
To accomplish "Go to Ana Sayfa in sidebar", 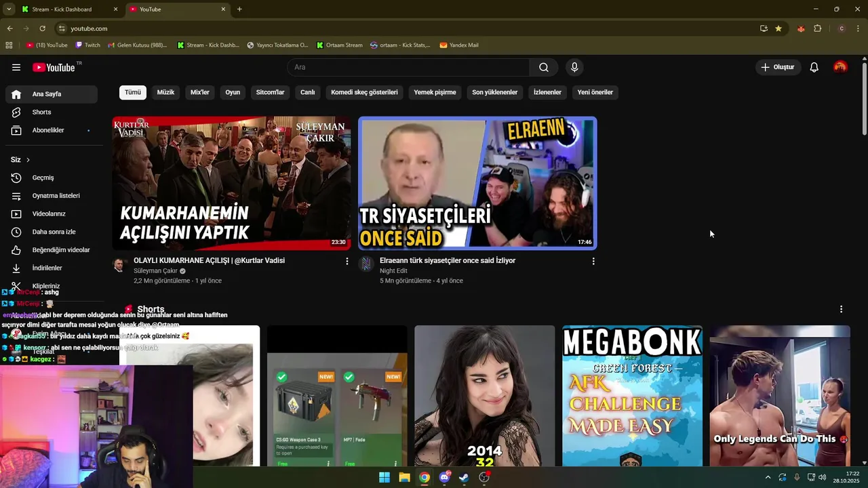I will 52,94.
